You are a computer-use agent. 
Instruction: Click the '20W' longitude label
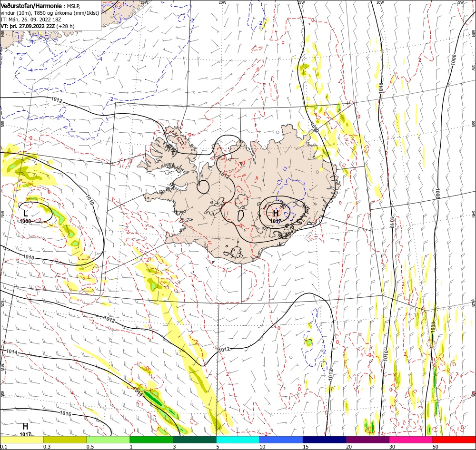click(x=222, y=2)
